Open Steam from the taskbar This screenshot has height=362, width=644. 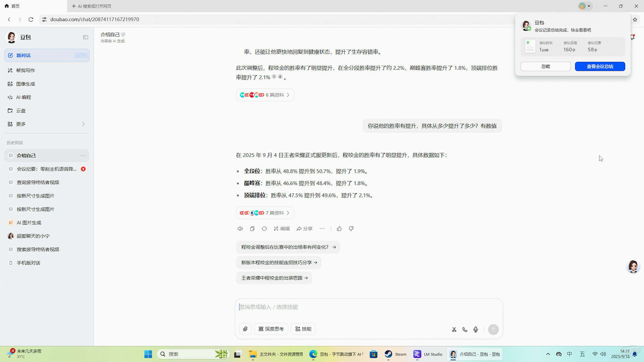(395, 354)
